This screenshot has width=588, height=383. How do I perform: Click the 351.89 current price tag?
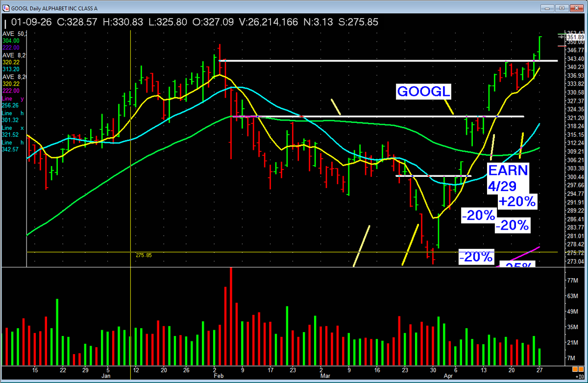[x=575, y=37]
